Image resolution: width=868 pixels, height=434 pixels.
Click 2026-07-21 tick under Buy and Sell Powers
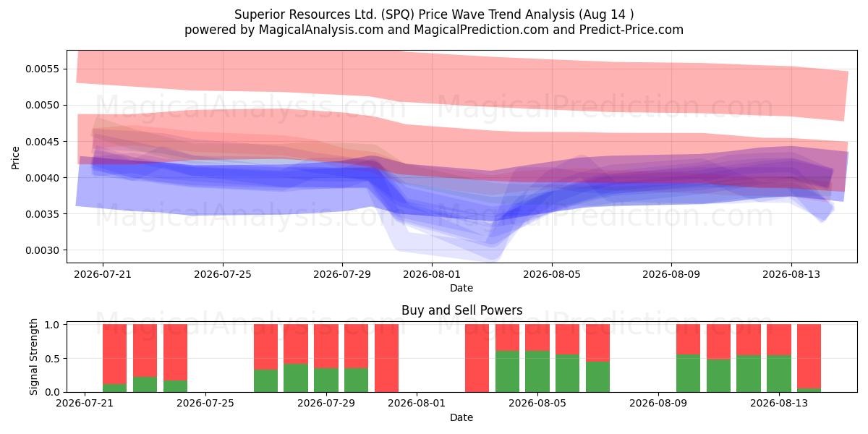[x=85, y=404]
